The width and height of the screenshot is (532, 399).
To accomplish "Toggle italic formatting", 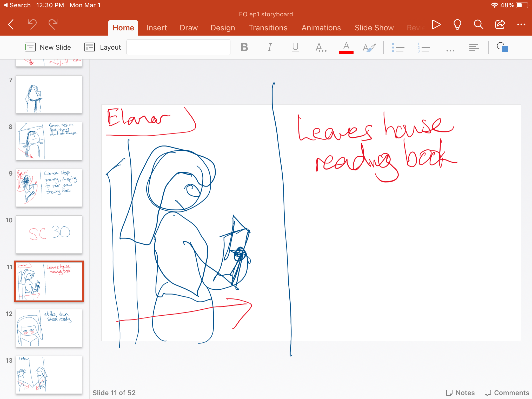I will click(270, 47).
